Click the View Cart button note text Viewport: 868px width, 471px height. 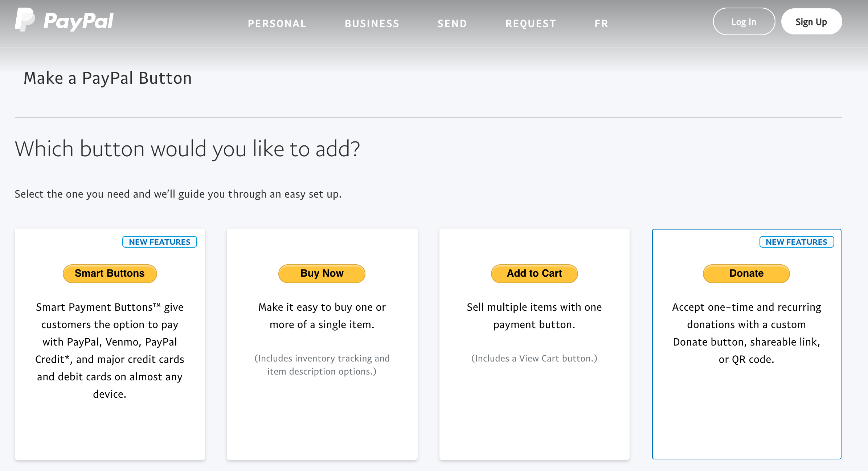[x=534, y=358]
